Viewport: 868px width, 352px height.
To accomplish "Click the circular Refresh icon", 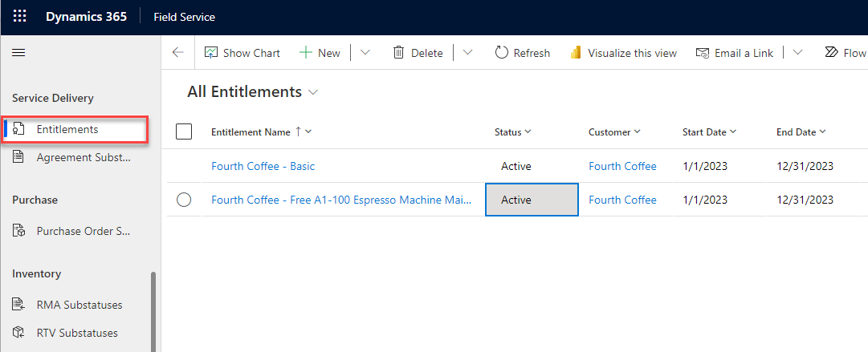I will (502, 53).
